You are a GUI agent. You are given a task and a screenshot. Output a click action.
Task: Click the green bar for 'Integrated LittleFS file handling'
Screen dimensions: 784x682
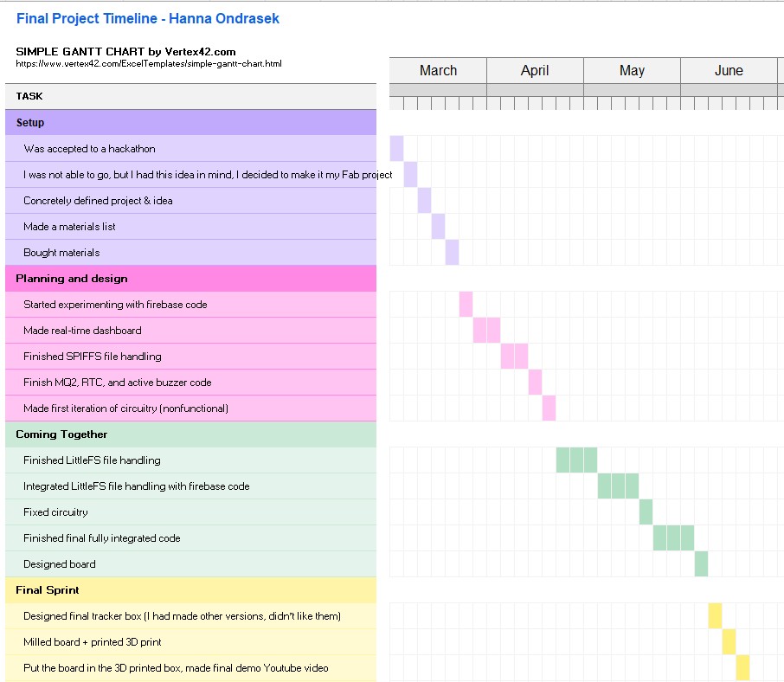point(618,486)
